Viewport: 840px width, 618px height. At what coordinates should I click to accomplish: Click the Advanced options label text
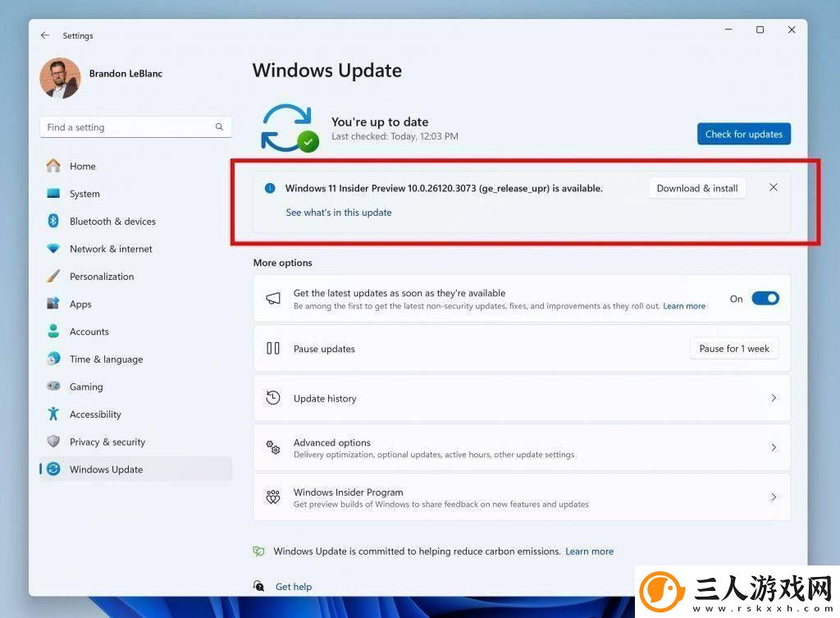point(332,442)
